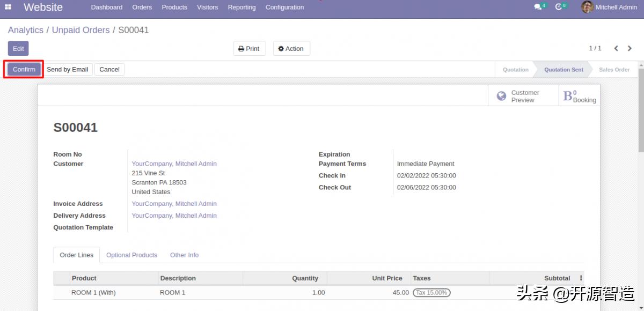Open the apps grid menu icon
The image size is (644, 311).
click(x=8, y=8)
